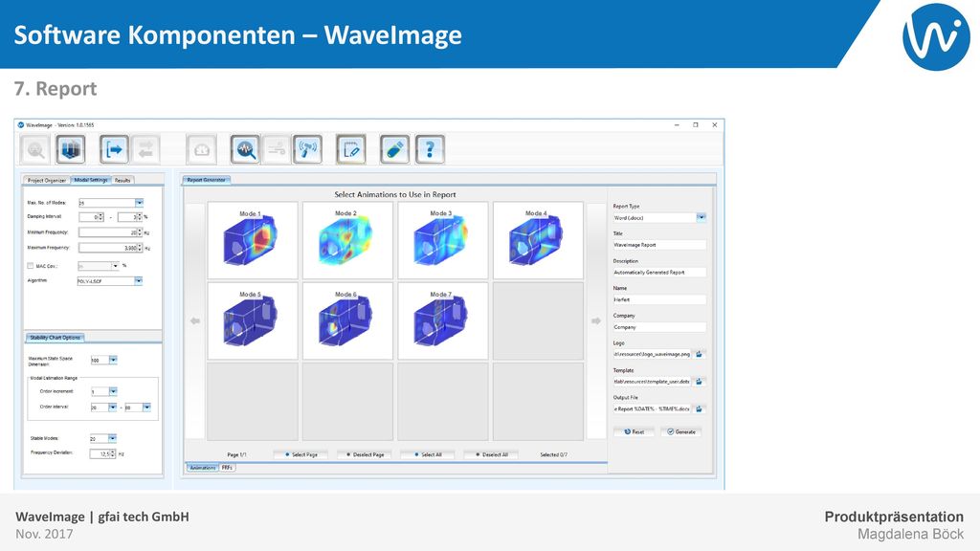
Task: Switch to the Results tab
Action: click(x=122, y=180)
